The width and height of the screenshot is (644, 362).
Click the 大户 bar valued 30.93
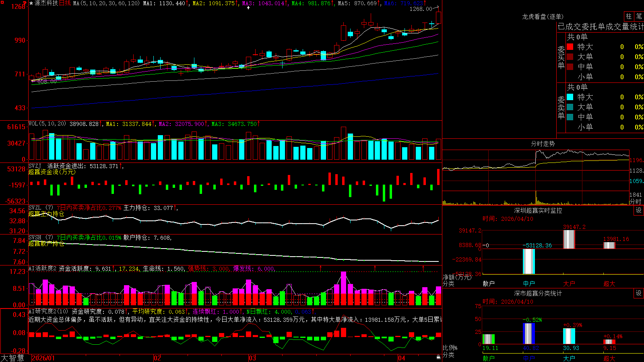[x=569, y=336]
